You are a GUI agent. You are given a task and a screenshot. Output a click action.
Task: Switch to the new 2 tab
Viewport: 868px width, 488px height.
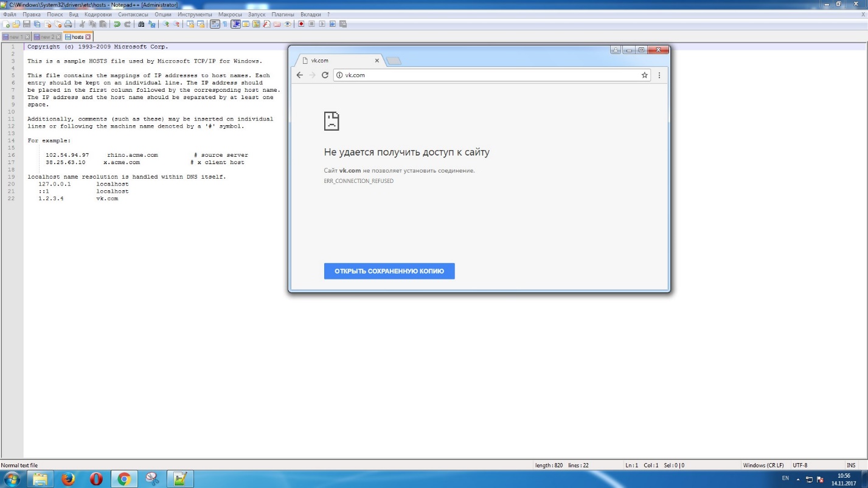(47, 37)
